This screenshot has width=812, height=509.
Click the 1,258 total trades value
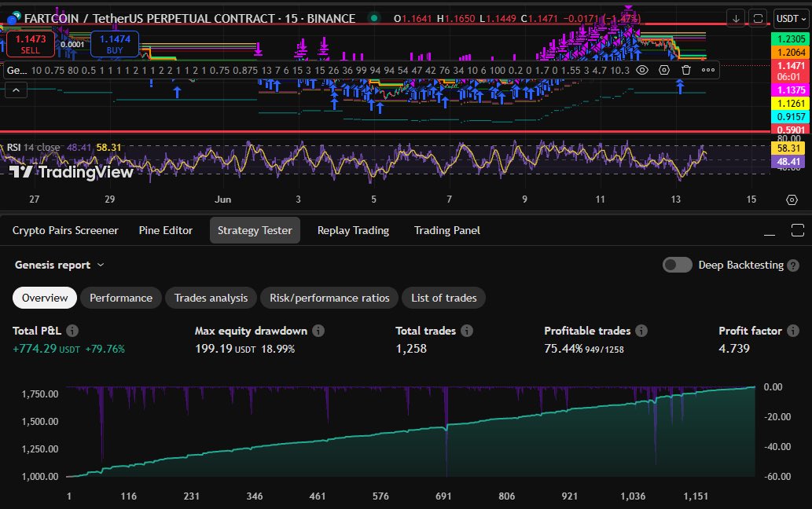pyautogui.click(x=411, y=349)
